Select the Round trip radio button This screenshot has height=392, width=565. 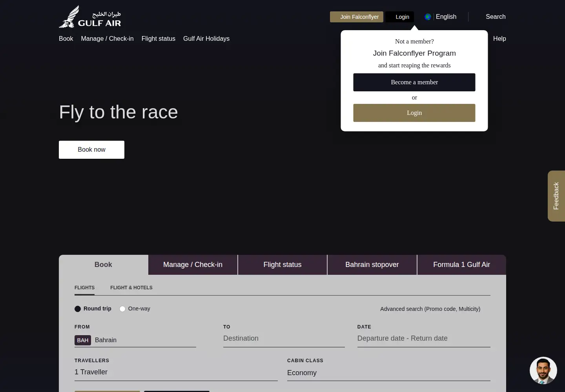click(x=78, y=309)
